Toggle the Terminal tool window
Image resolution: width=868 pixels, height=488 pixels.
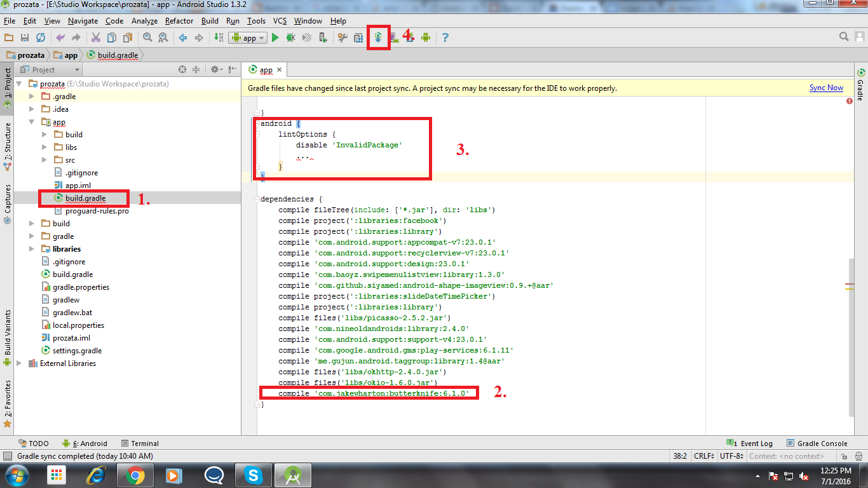coord(140,443)
